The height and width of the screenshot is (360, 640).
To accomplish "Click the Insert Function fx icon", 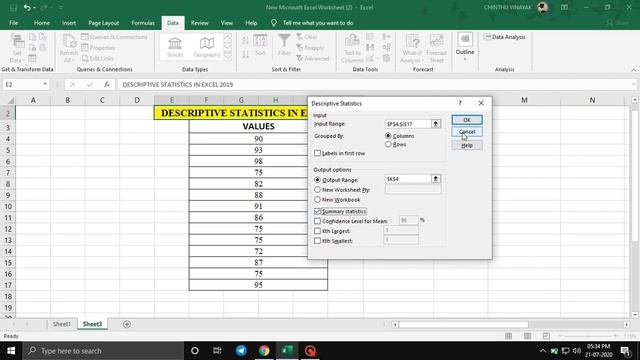I will point(107,84).
